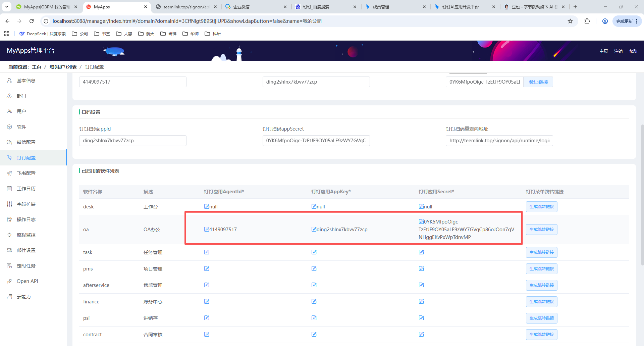Open 操作日志 in the sidebar
This screenshot has height=346, width=644.
click(33, 219)
